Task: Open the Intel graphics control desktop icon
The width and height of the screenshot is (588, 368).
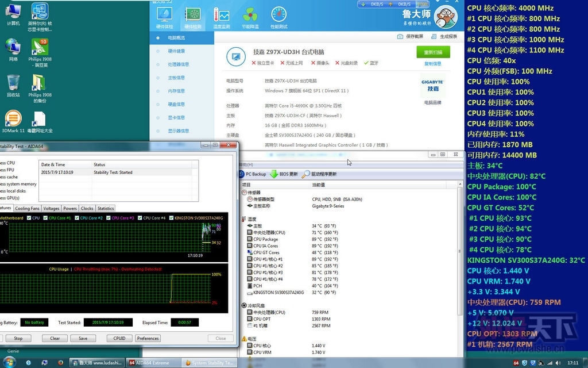Action: 40,17
